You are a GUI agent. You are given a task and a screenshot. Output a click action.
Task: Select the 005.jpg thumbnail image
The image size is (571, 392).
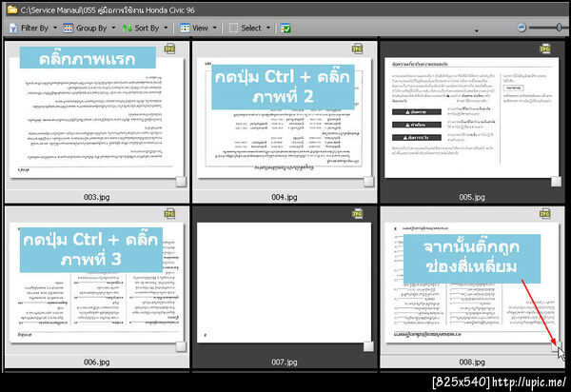[x=472, y=117]
